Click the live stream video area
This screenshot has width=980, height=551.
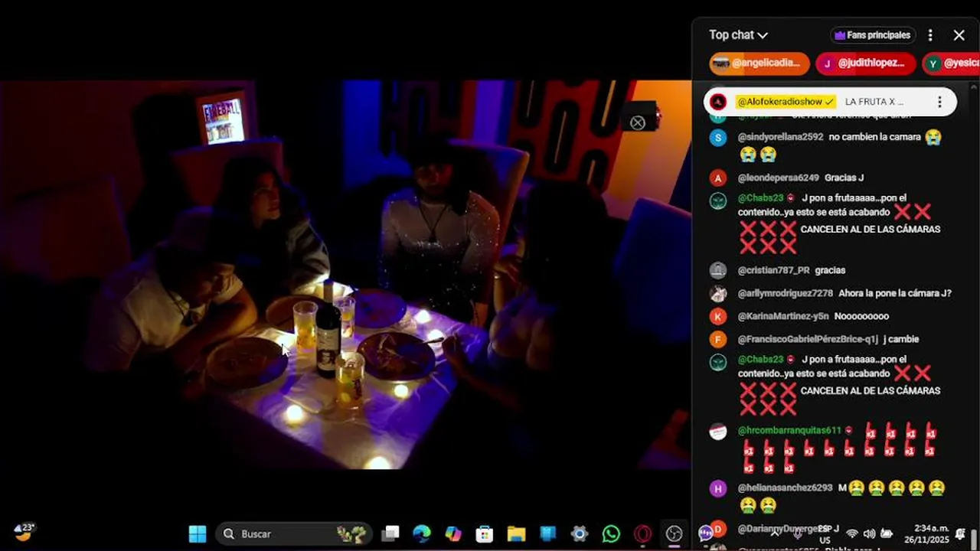[x=345, y=274]
